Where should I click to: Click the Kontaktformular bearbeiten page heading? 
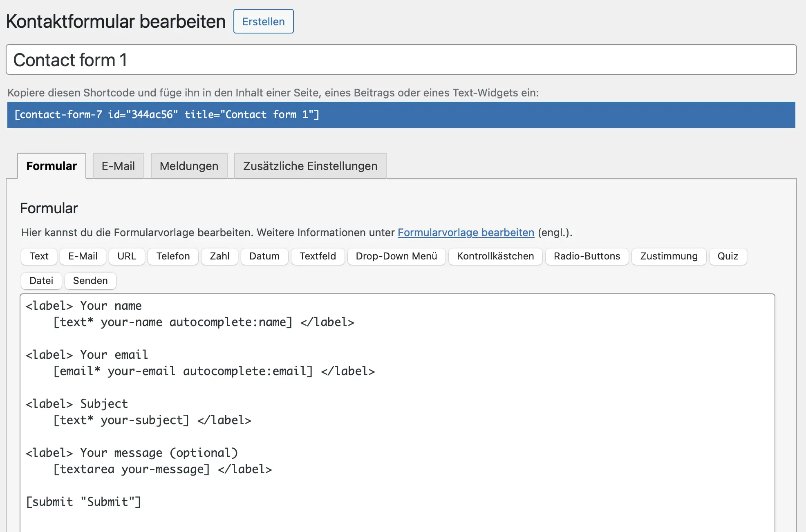click(116, 21)
